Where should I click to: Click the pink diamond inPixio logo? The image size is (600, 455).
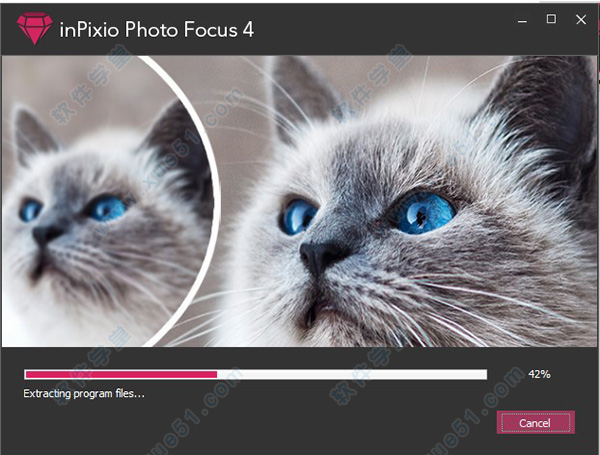click(x=34, y=29)
